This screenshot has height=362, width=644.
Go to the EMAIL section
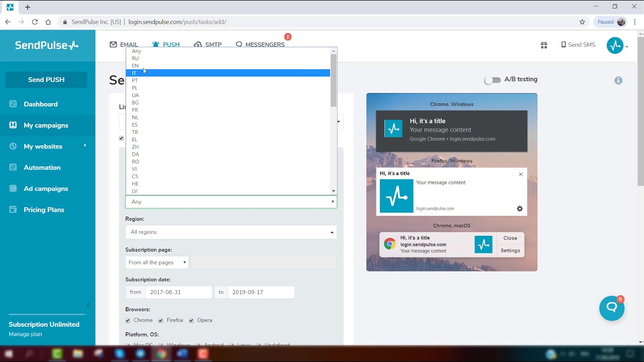tap(124, 45)
